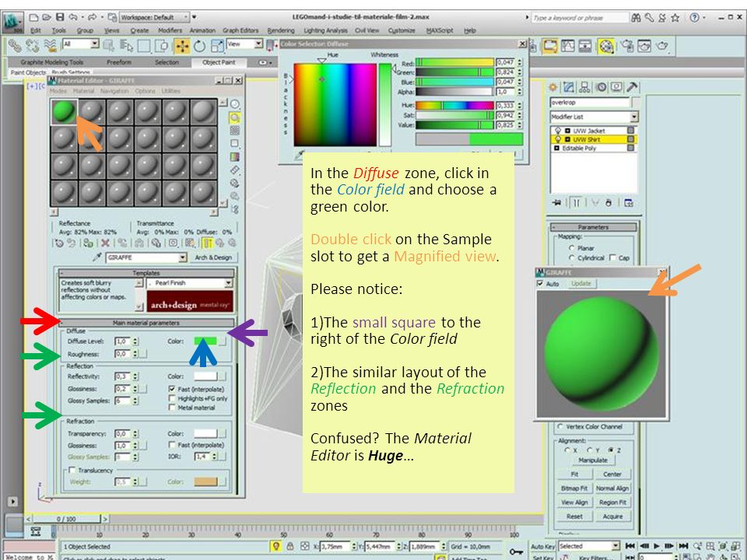The width and height of the screenshot is (747, 560).
Task: Click the Bitmap Fit button
Action: pyautogui.click(x=574, y=488)
